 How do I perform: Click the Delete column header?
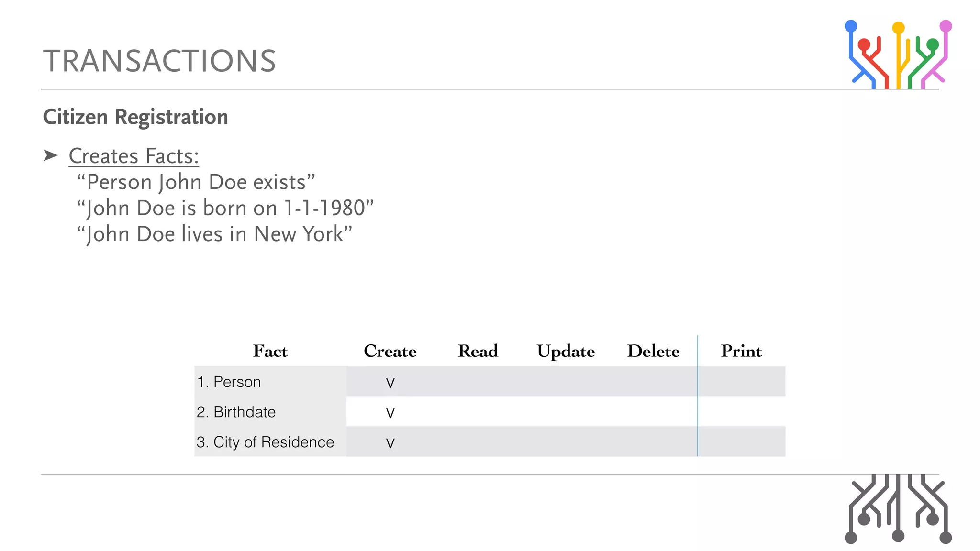[x=653, y=351]
